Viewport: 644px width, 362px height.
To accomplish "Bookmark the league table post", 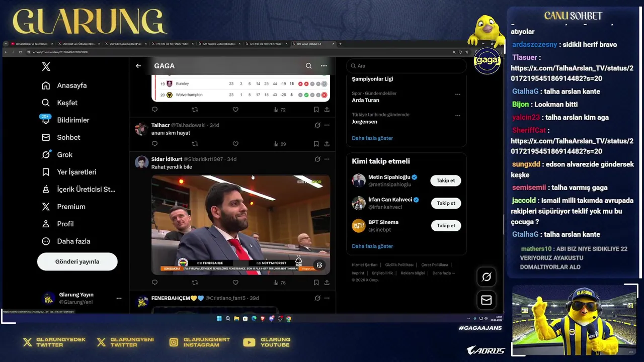I will [x=316, y=110].
